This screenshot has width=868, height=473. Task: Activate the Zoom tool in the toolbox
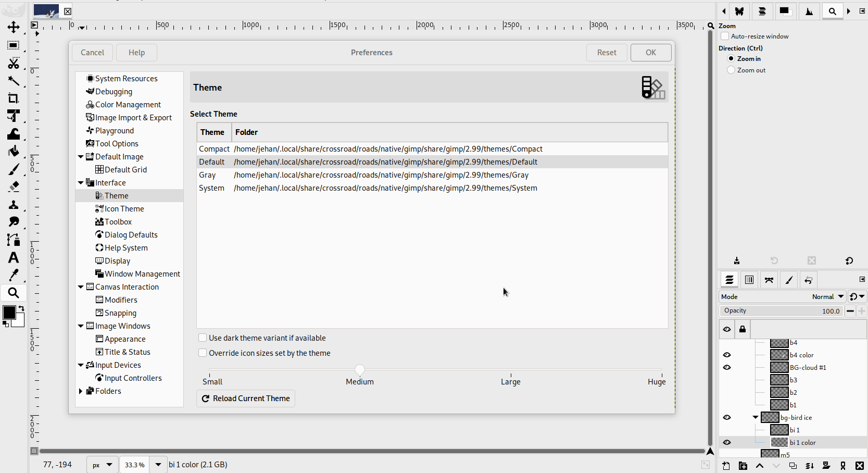pos(14,293)
